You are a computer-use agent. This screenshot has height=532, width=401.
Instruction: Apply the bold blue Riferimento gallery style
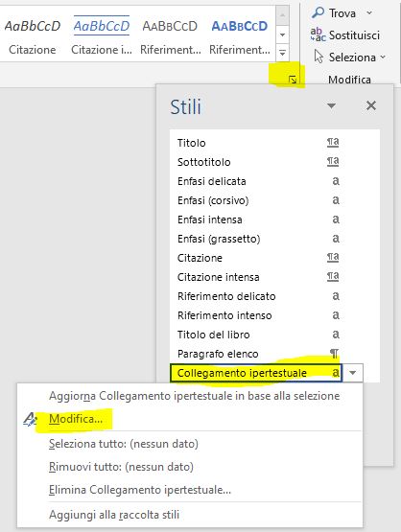click(240, 35)
